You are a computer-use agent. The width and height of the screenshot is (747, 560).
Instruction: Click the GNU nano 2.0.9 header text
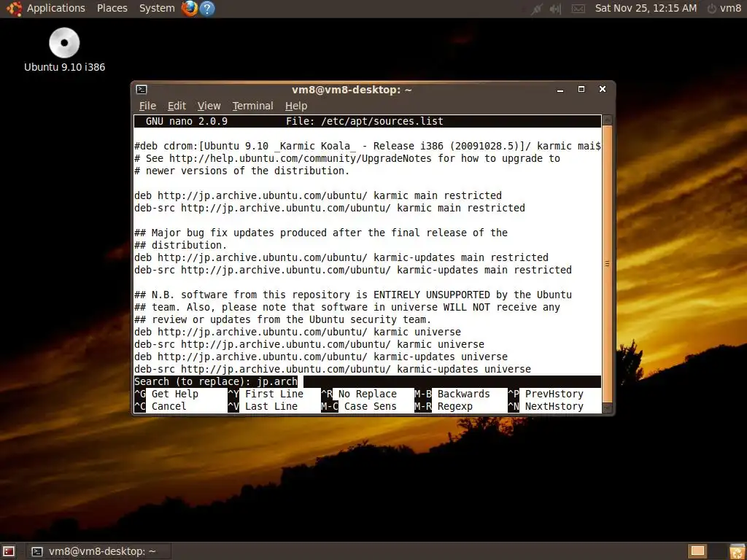click(x=187, y=121)
